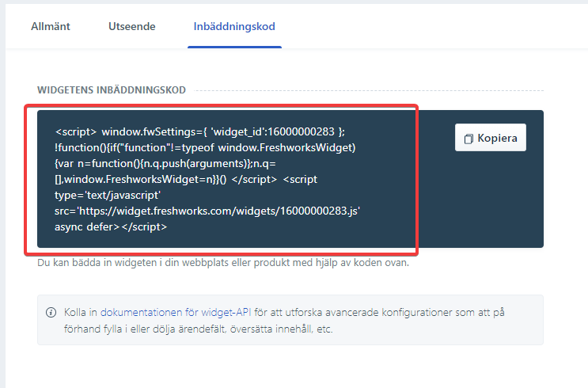Click the 'Du kan bädda in widgeten' helper text
Viewport: 588px width, 388px height.
[223, 263]
